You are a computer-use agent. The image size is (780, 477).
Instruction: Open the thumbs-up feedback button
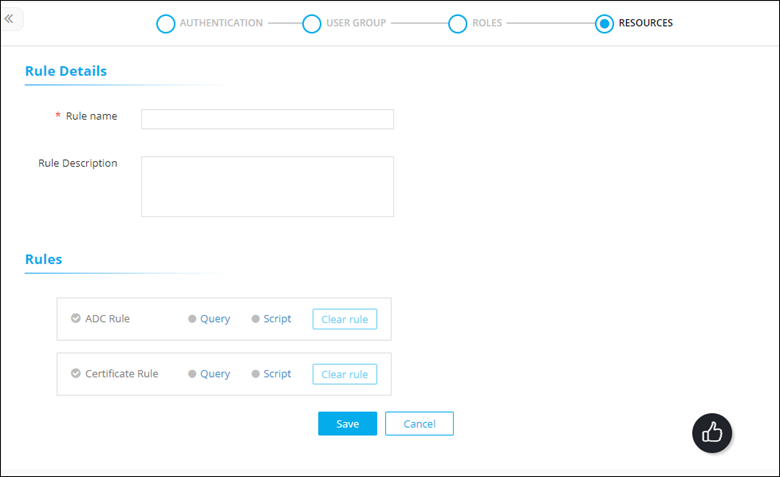click(712, 433)
